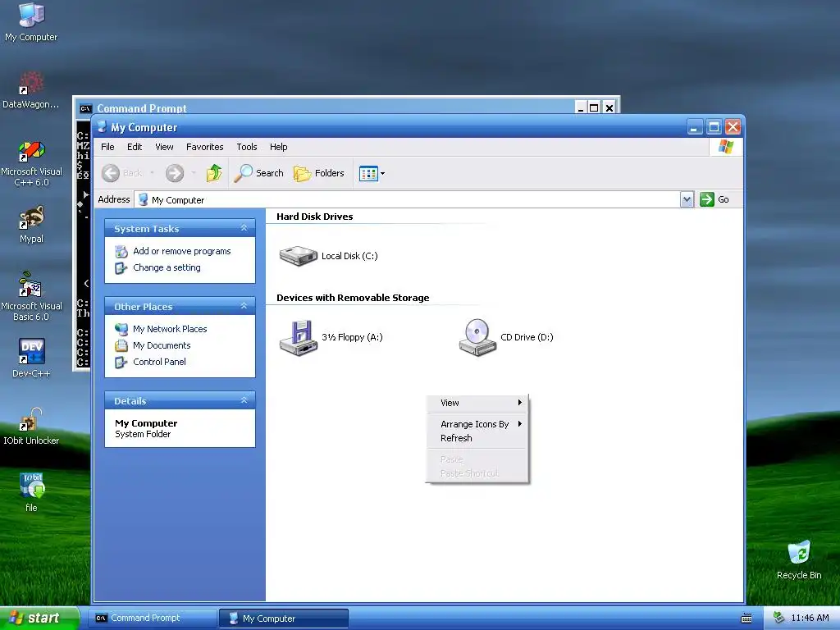
Task: Open the My Computer desktop icon
Action: coord(31,21)
